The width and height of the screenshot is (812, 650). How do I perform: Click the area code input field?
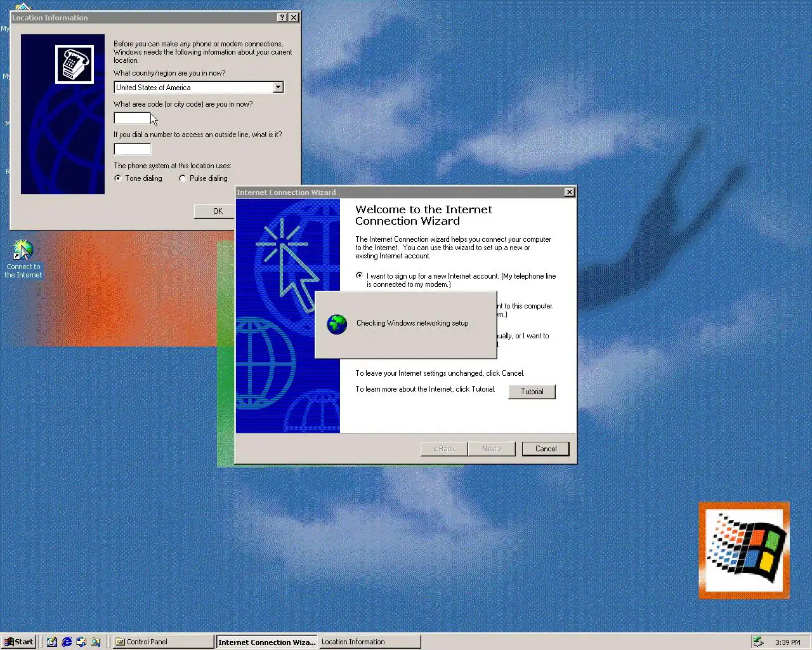click(133, 118)
